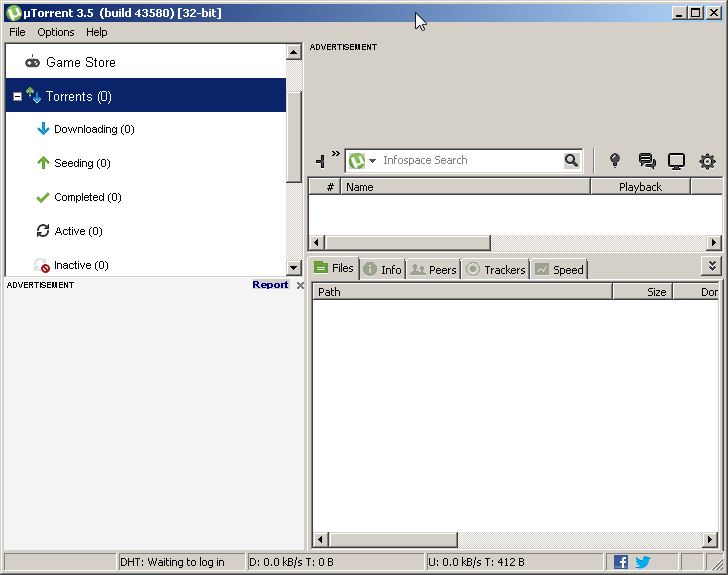Toggle the sidebar collapse icon
The width and height of the screenshot is (728, 575).
320,161
